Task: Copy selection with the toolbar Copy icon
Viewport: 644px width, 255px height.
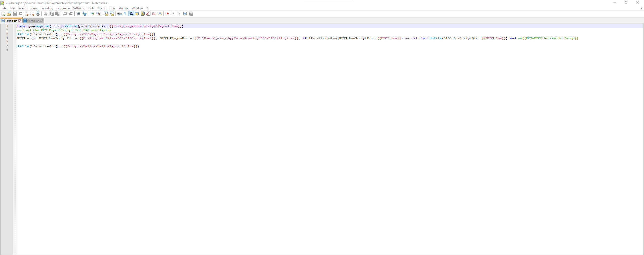Action: 52,14
